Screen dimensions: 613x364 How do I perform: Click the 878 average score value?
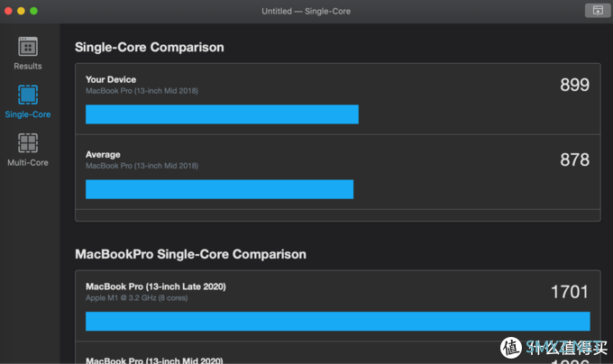tap(574, 159)
